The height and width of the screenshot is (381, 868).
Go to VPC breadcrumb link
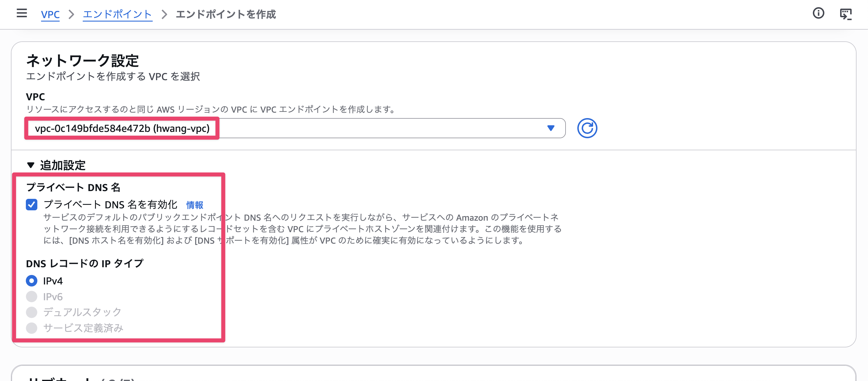pos(50,14)
